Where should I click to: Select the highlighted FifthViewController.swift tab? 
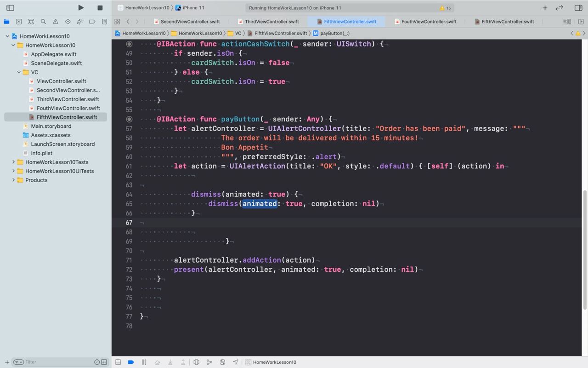347,22
